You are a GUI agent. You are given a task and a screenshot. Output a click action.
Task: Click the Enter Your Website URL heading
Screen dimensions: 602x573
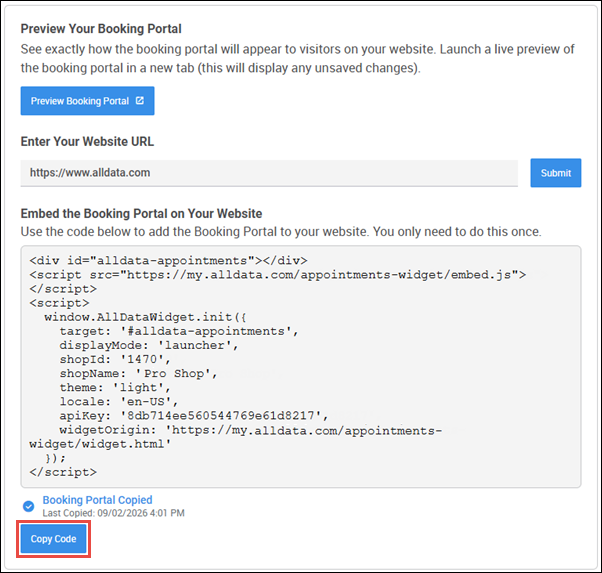point(87,141)
